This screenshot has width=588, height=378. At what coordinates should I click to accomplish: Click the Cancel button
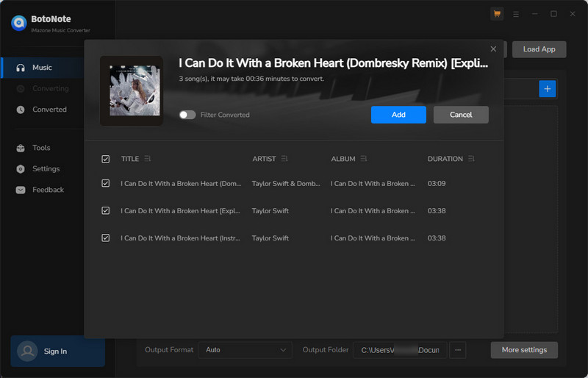[461, 115]
